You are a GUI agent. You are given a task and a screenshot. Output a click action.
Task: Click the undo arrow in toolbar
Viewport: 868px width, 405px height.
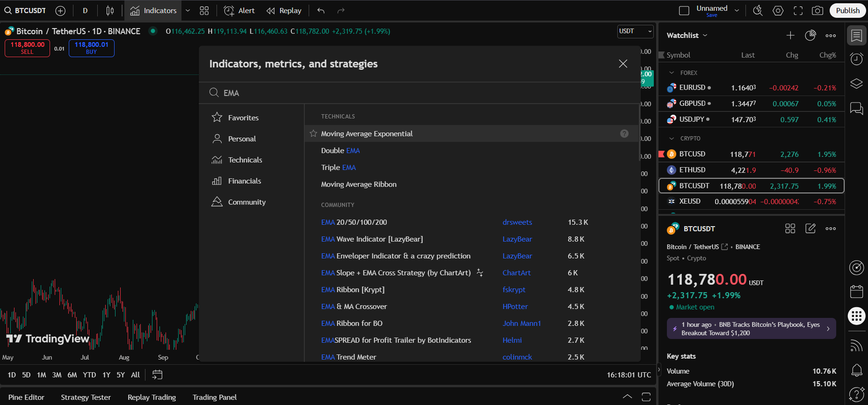321,11
